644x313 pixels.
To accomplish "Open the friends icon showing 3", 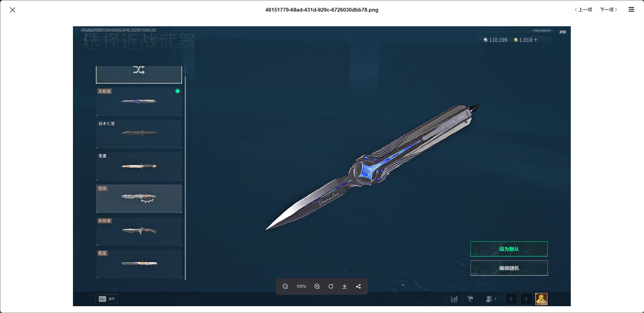I will click(x=491, y=299).
